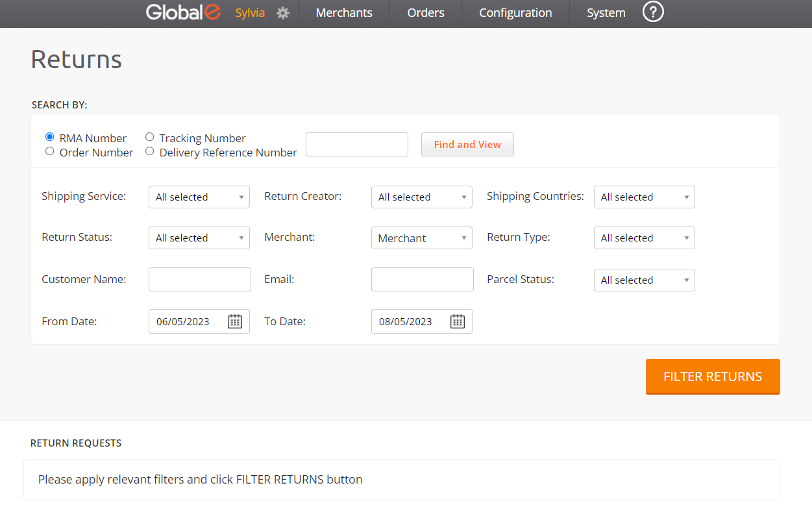812x505 pixels.
Task: Open the From Date calendar picker
Action: click(x=235, y=321)
